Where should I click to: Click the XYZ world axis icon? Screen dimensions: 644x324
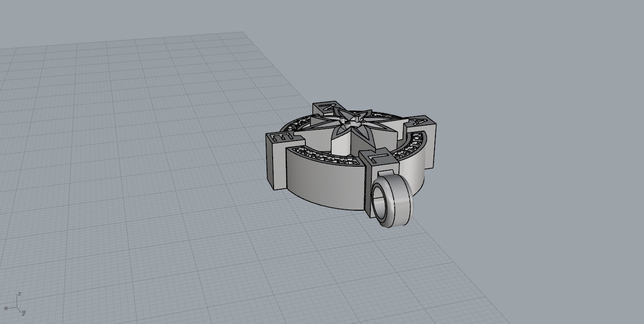[x=15, y=304]
